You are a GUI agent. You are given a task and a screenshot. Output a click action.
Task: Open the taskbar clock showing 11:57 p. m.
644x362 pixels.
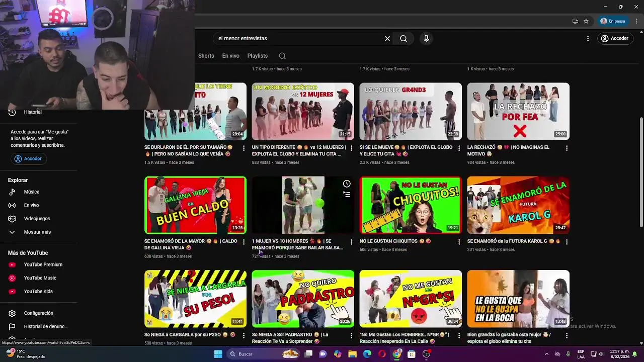(x=621, y=354)
